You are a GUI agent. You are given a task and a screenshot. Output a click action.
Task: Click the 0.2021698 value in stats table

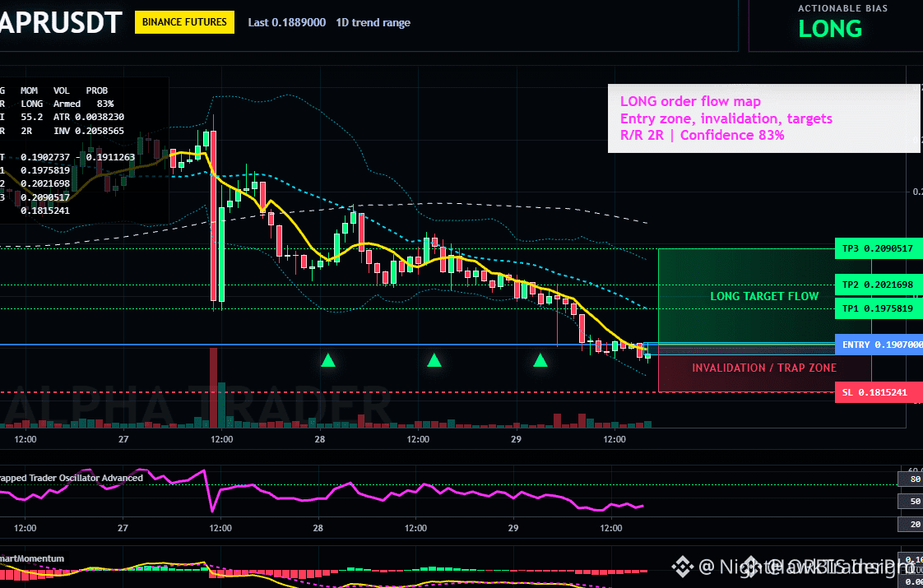45,183
